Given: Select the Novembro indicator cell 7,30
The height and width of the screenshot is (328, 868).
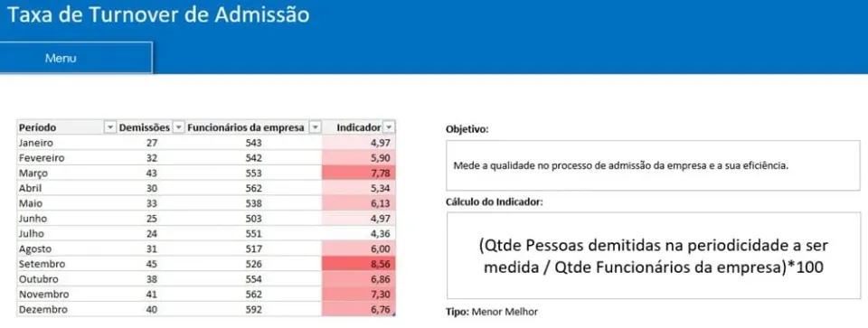Looking at the screenshot, I should pos(359,295).
